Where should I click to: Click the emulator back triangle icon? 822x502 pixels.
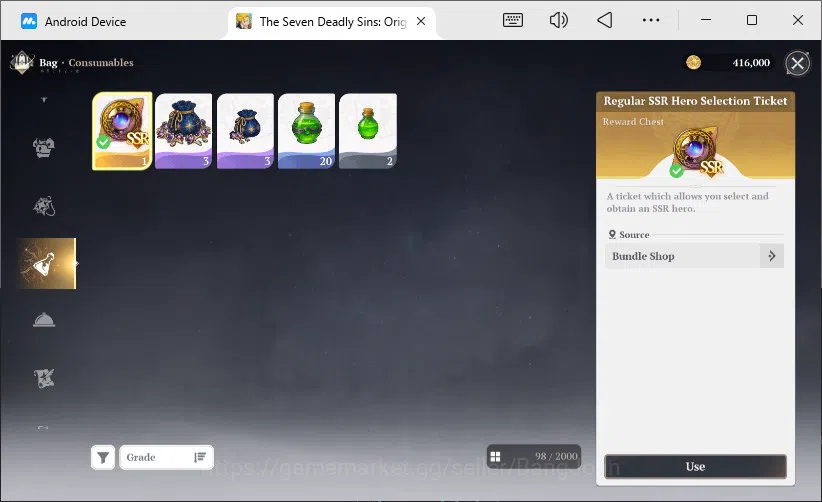click(604, 20)
